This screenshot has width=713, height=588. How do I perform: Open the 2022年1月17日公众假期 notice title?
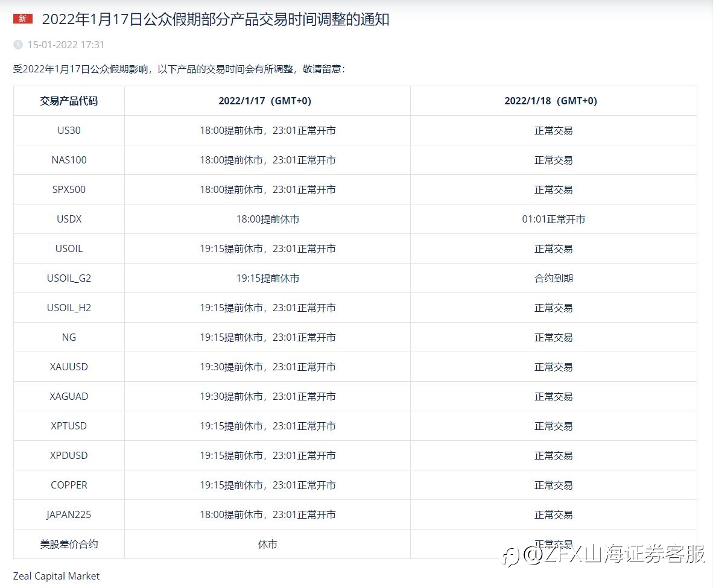pyautogui.click(x=215, y=19)
